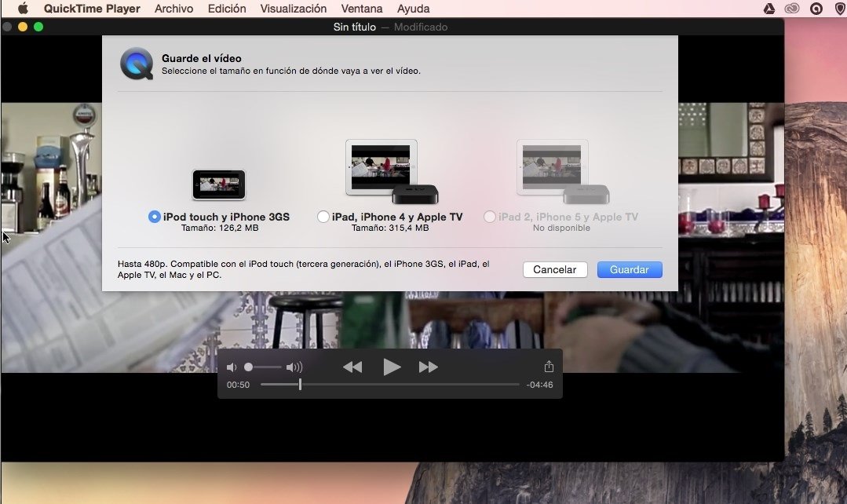Minimize the QuickTime window (yellow button)

pos(23,27)
